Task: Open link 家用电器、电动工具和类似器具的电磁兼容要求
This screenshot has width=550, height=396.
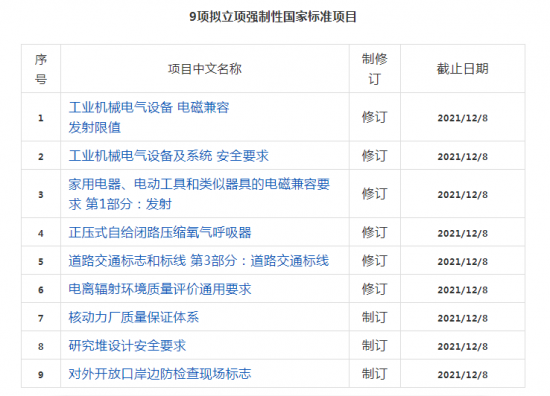Action: click(x=199, y=194)
